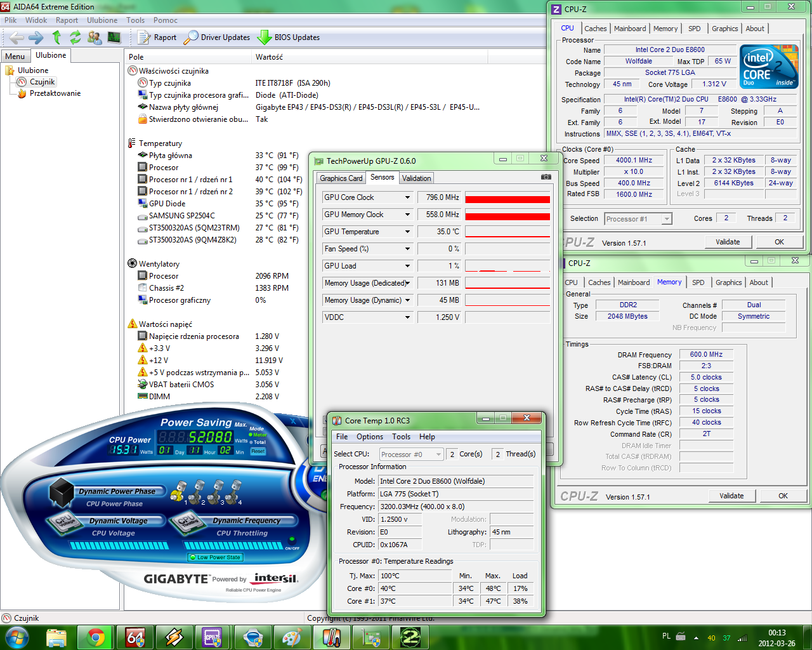Image resolution: width=812 pixels, height=650 pixels.
Task: Click the refresh sensors icon in AIDA64
Action: click(x=75, y=37)
